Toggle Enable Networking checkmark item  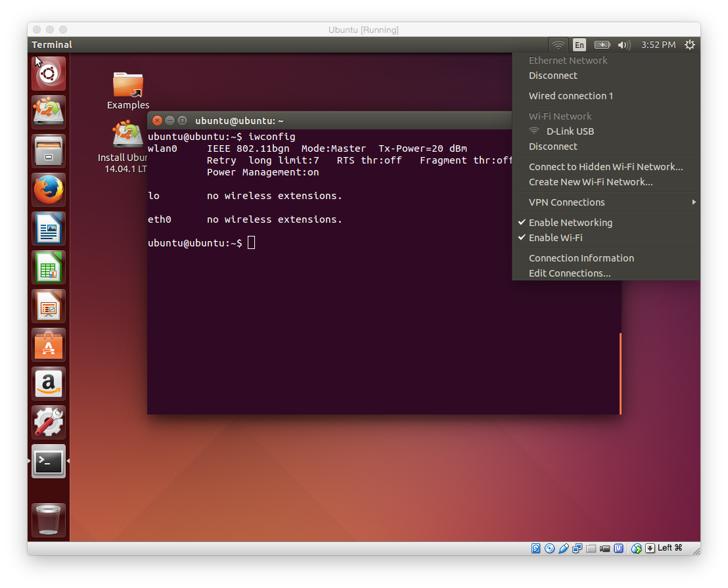[x=606, y=223]
